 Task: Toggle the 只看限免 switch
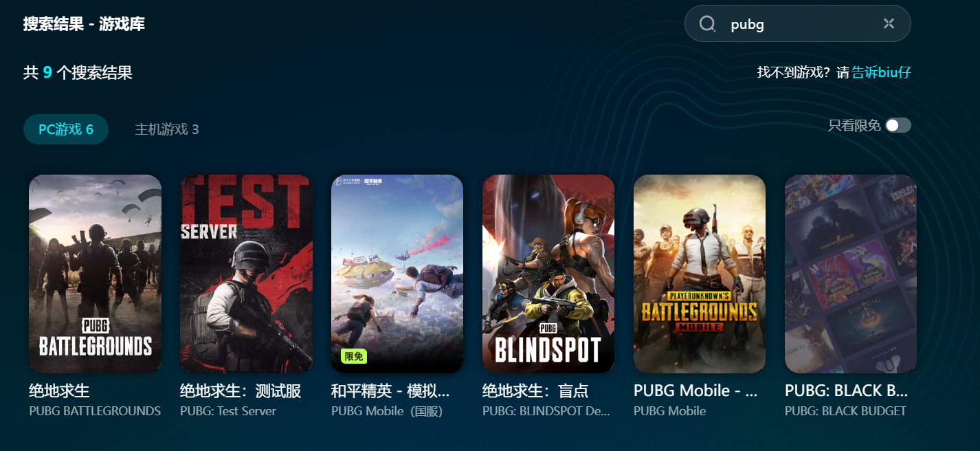898,125
